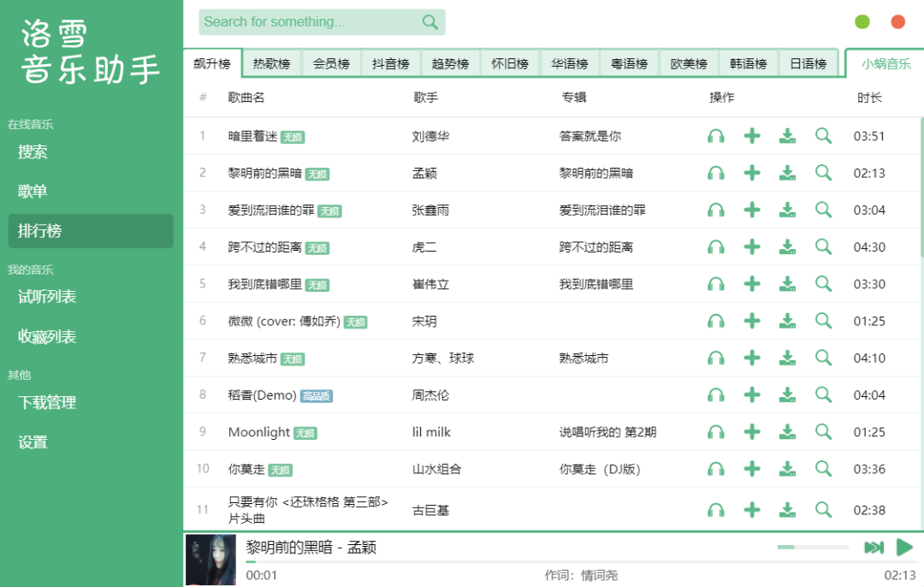The image size is (924, 587).
Task: Select 排行榜 in sidebar
Action: [x=91, y=230]
